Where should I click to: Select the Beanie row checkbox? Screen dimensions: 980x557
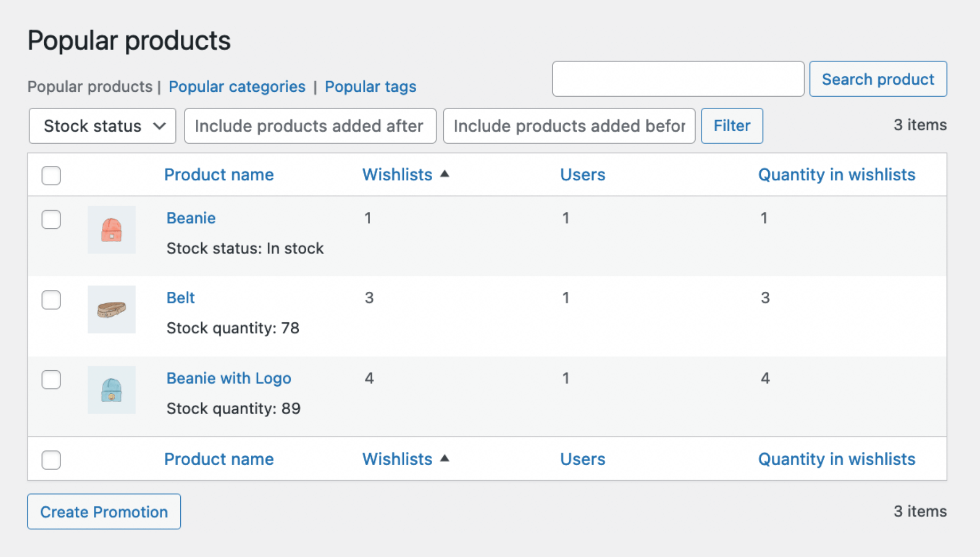[x=51, y=219]
